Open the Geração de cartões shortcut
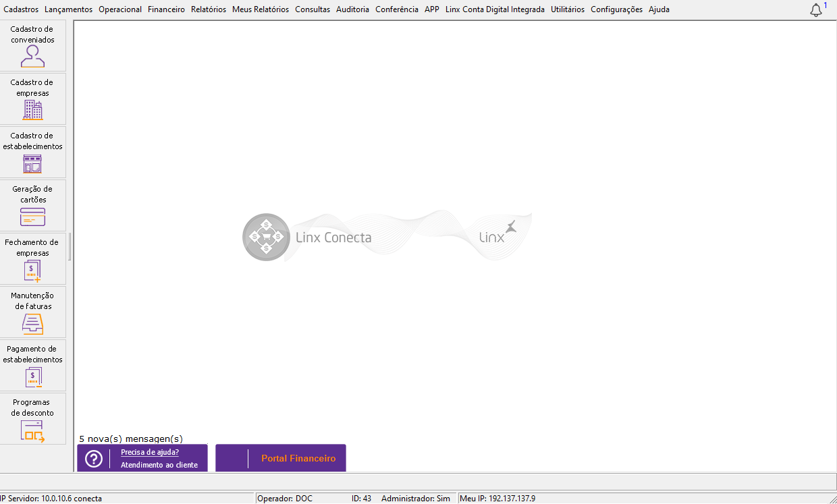837x504 pixels. point(32,206)
